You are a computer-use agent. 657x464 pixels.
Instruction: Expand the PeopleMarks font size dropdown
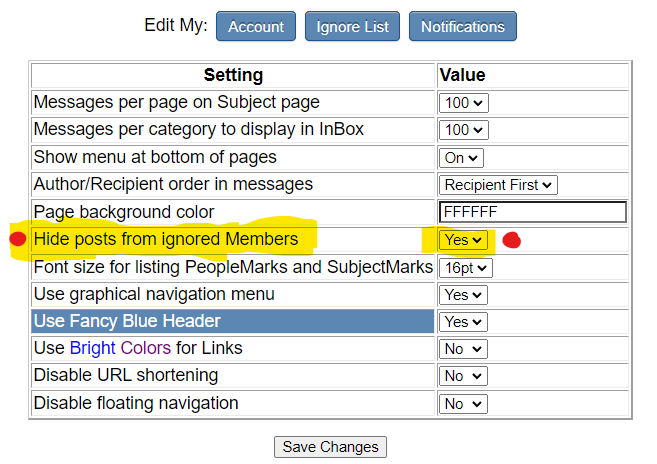pos(466,268)
